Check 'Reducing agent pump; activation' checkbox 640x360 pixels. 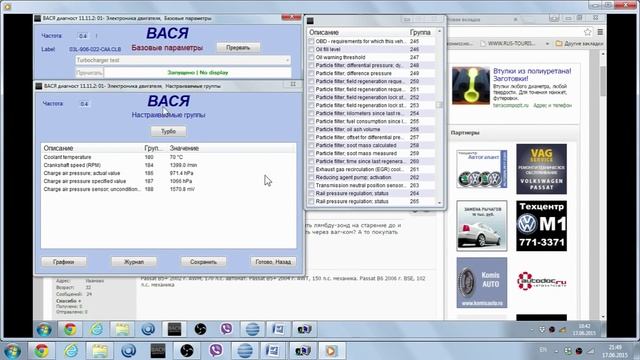click(311, 178)
